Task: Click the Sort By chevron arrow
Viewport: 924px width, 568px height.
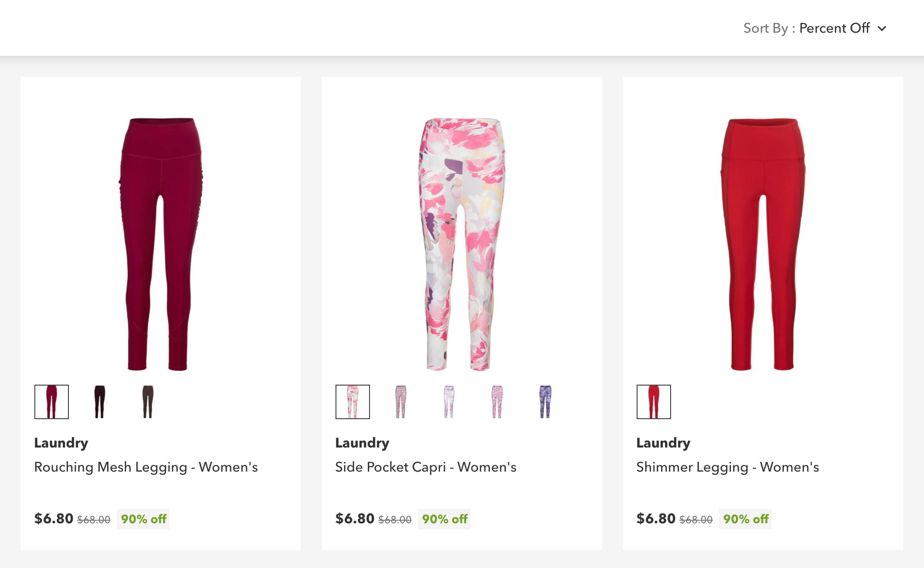Action: pos(882,29)
